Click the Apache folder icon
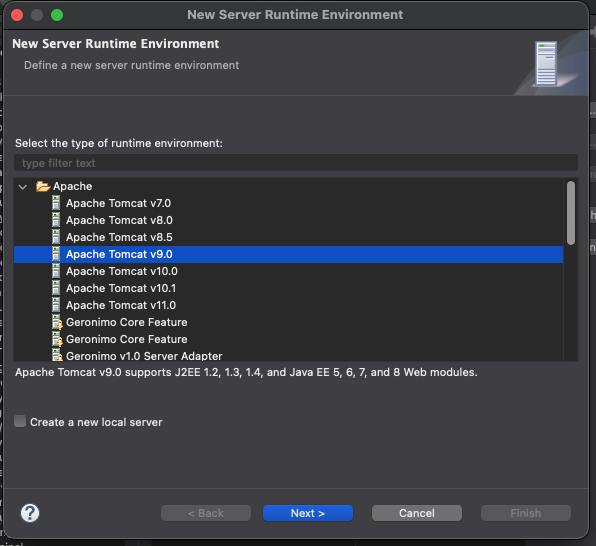 (x=43, y=186)
